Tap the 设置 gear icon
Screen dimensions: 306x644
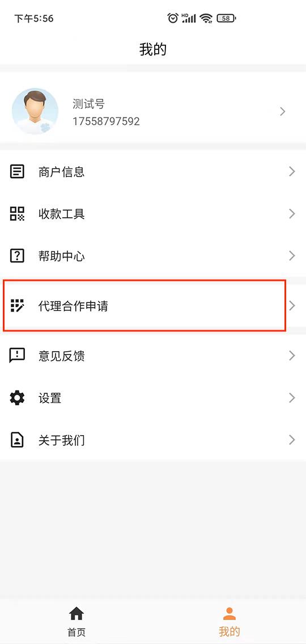pos(17,398)
